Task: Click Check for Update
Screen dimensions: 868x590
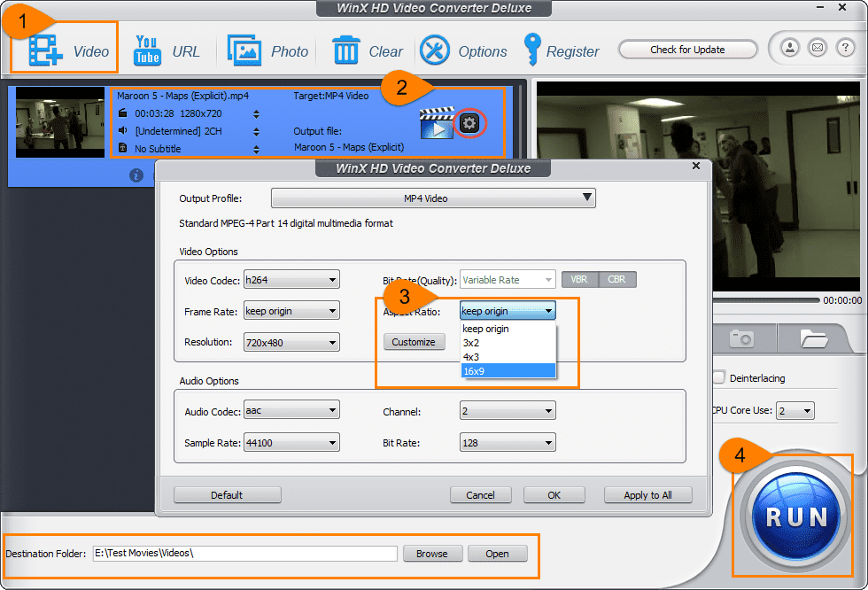Action: (687, 49)
